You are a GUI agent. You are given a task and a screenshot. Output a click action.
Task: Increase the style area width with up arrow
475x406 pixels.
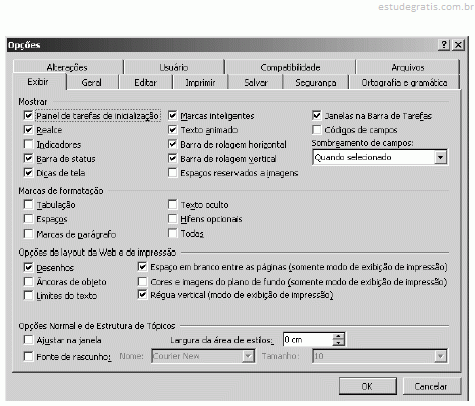[x=338, y=336]
